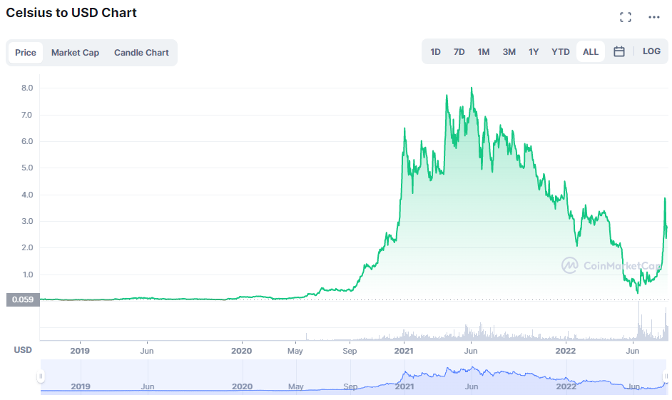Click the left handle of range navigator

coord(40,376)
